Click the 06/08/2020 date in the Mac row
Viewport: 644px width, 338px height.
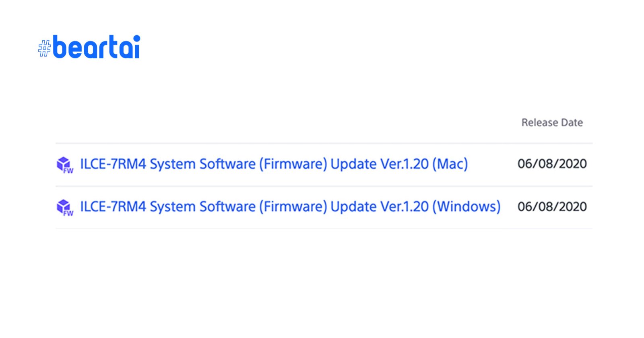552,164
